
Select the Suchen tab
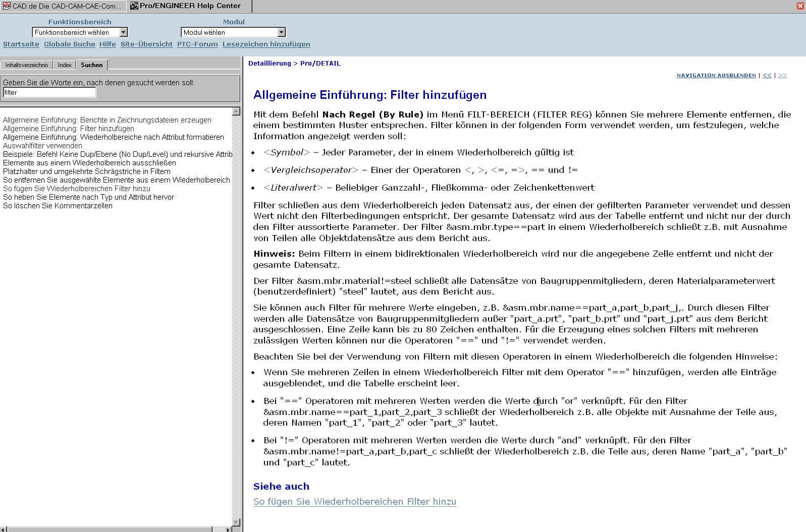(x=92, y=65)
